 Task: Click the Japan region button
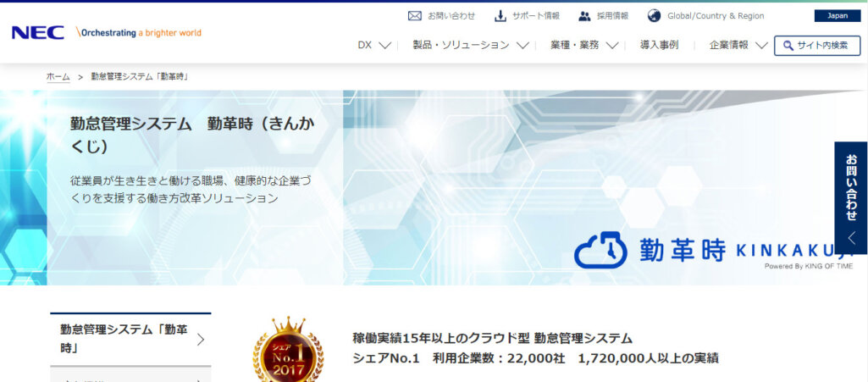[x=838, y=15]
